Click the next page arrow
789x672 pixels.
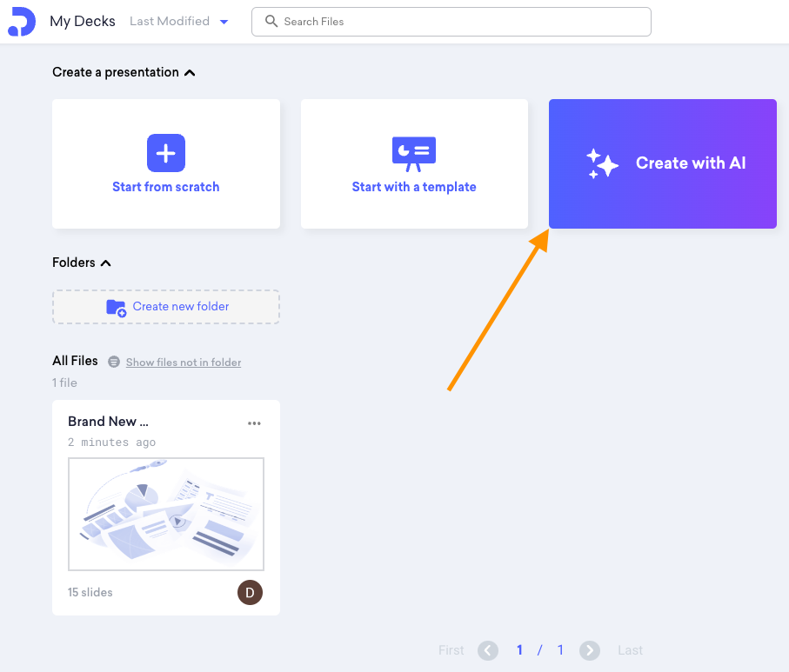tap(590, 650)
